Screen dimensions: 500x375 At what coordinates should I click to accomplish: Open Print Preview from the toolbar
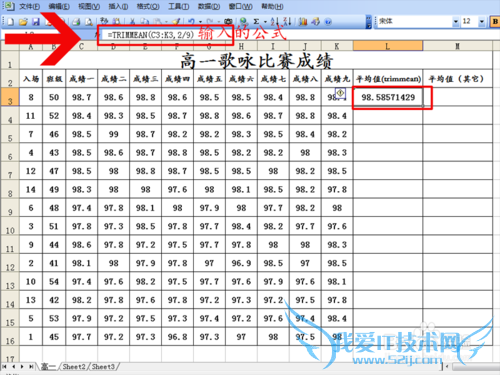coord(89,22)
